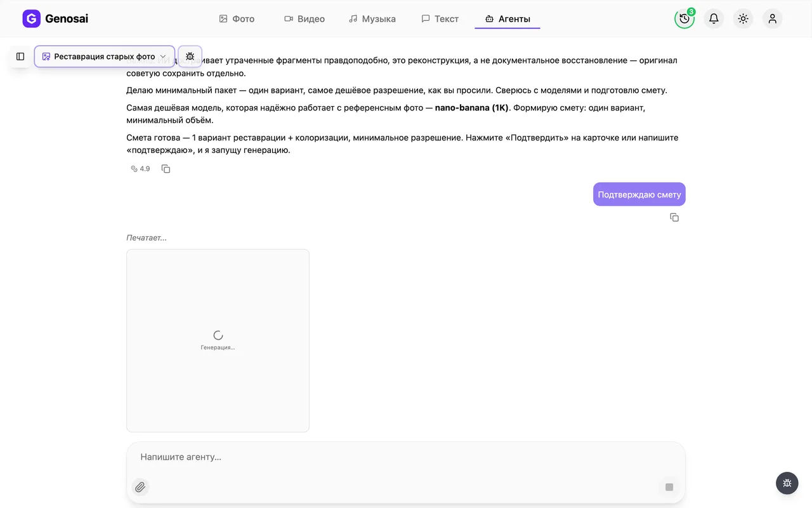
Task: Toggle the sidebar panel icon
Action: 20,57
